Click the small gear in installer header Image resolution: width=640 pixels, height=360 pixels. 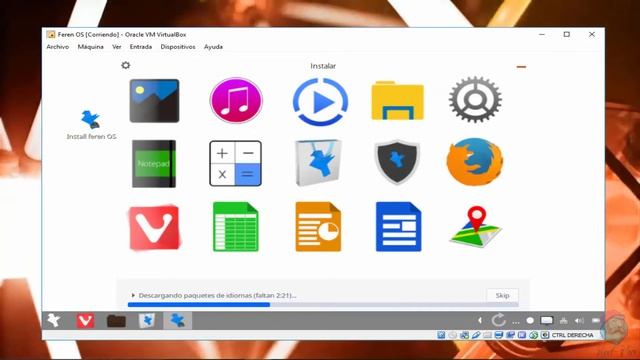(x=126, y=65)
